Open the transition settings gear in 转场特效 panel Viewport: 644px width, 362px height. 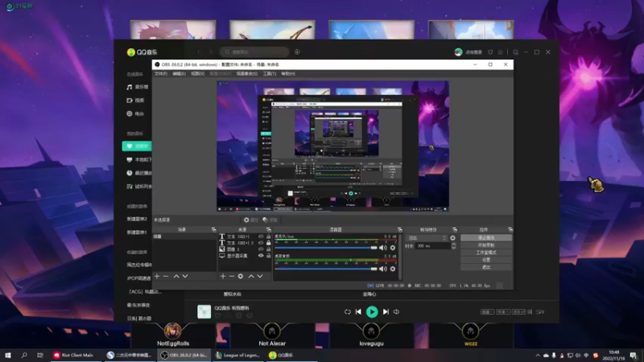click(x=452, y=238)
